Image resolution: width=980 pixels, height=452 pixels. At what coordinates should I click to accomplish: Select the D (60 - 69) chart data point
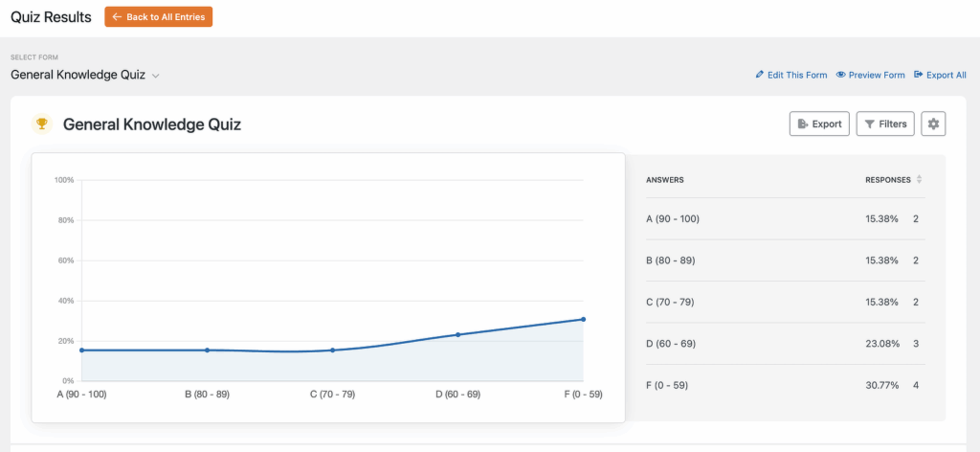pyautogui.click(x=457, y=334)
